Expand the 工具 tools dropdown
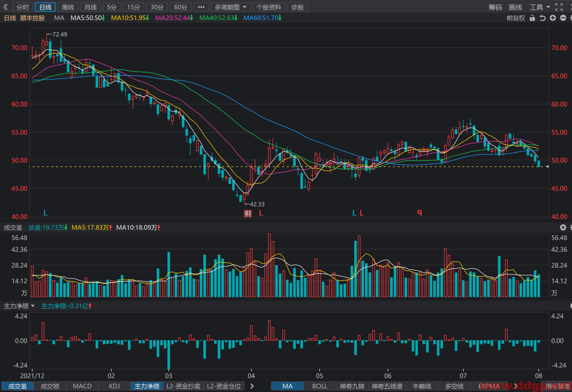The width and height of the screenshot is (572, 392). [x=540, y=7]
